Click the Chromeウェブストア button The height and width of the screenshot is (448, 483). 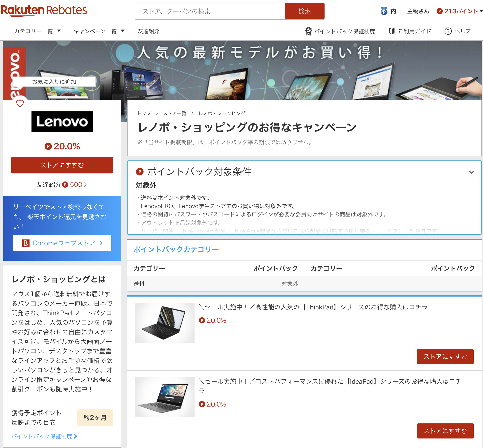(x=62, y=243)
